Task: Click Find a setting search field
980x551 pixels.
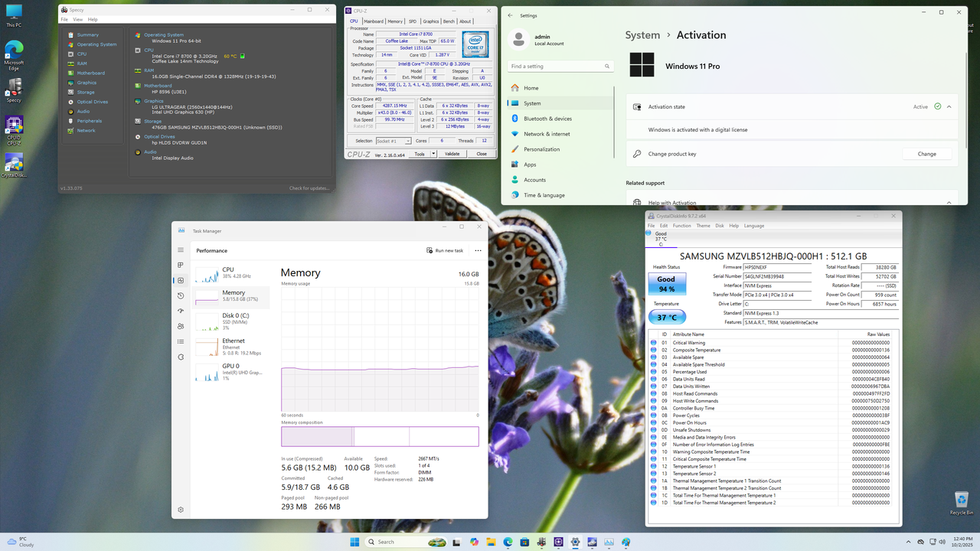Action: pos(560,67)
